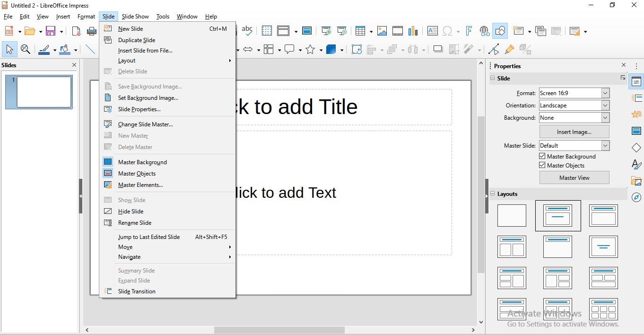Insert Fontwork text icon
Image resolution: width=644 pixels, height=335 pixels.
469,31
